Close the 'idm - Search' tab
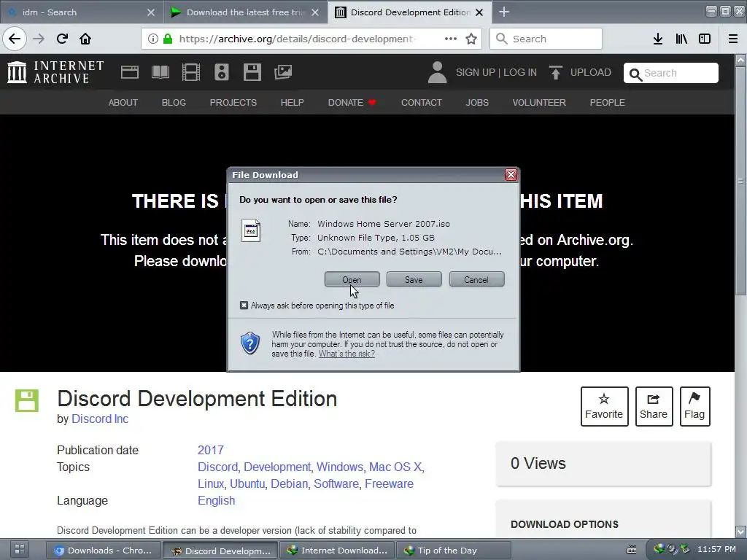Image resolution: width=747 pixels, height=560 pixels. coord(151,12)
